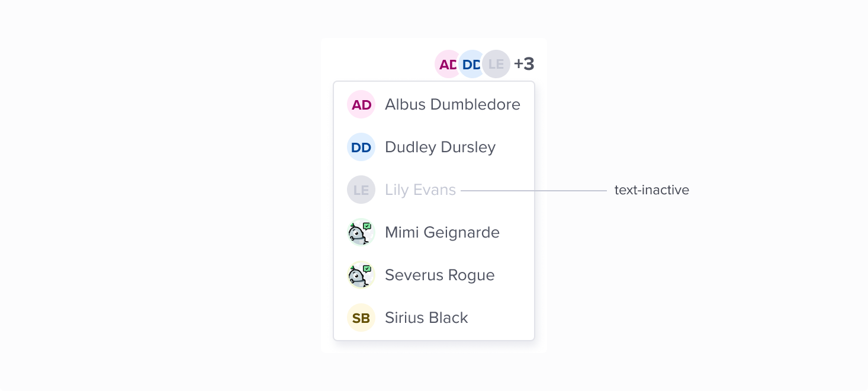This screenshot has width=868, height=391.
Task: Pick Severus Rogue in the dropdown
Action: tap(434, 275)
